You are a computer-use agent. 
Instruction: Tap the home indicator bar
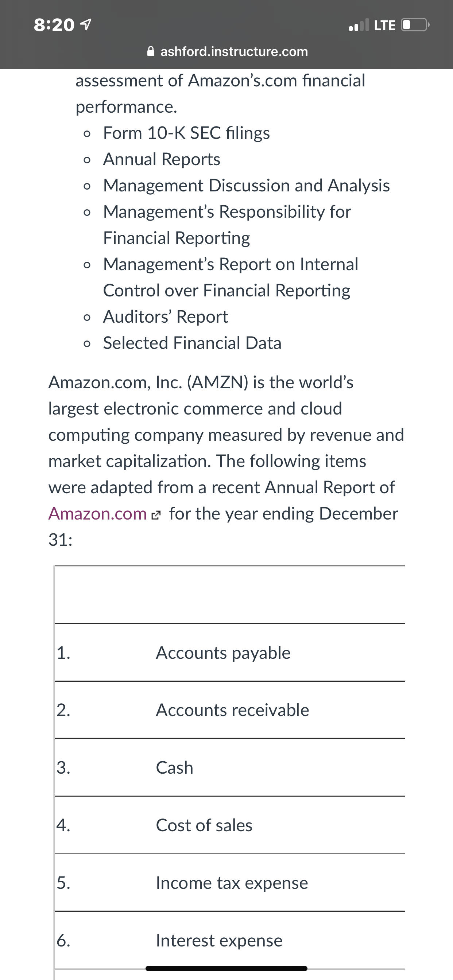(x=226, y=968)
